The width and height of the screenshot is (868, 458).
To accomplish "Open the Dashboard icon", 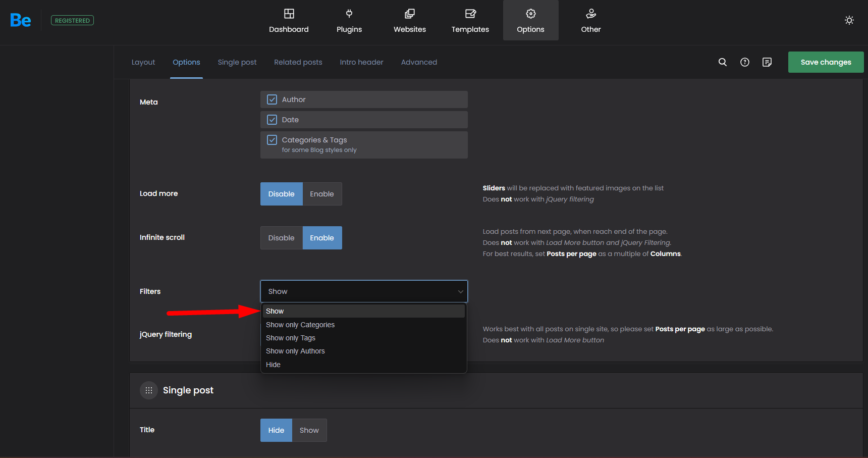I will [x=289, y=14].
